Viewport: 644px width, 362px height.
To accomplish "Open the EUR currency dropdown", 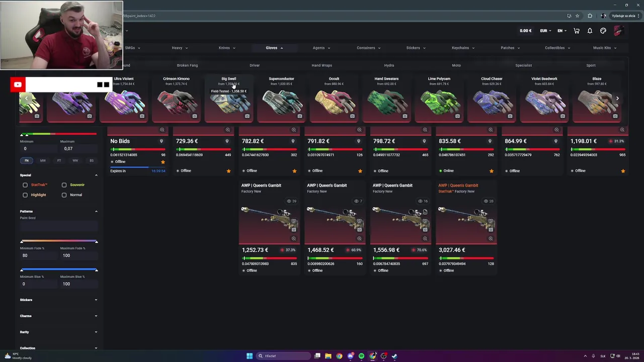I will point(545,31).
